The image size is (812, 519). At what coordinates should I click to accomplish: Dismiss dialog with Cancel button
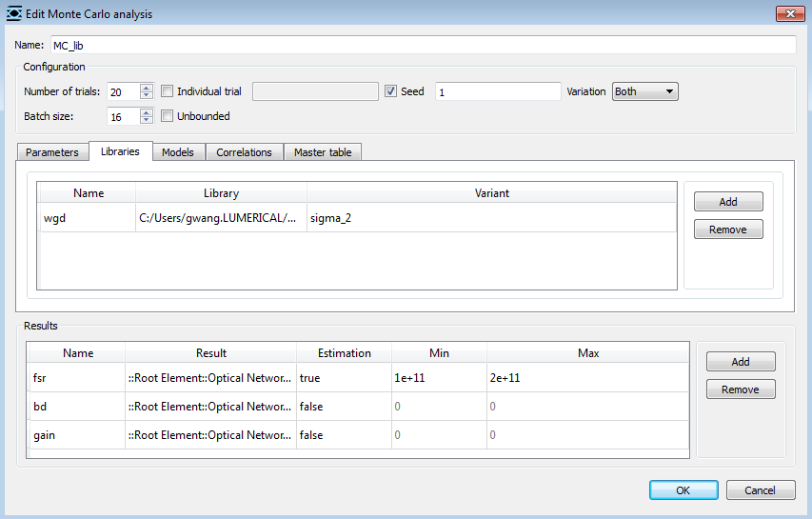point(761,490)
